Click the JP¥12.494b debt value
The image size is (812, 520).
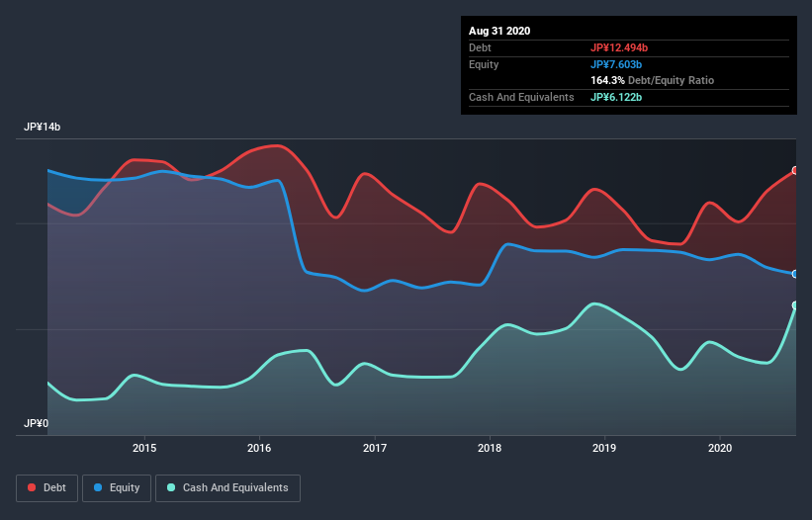click(619, 47)
